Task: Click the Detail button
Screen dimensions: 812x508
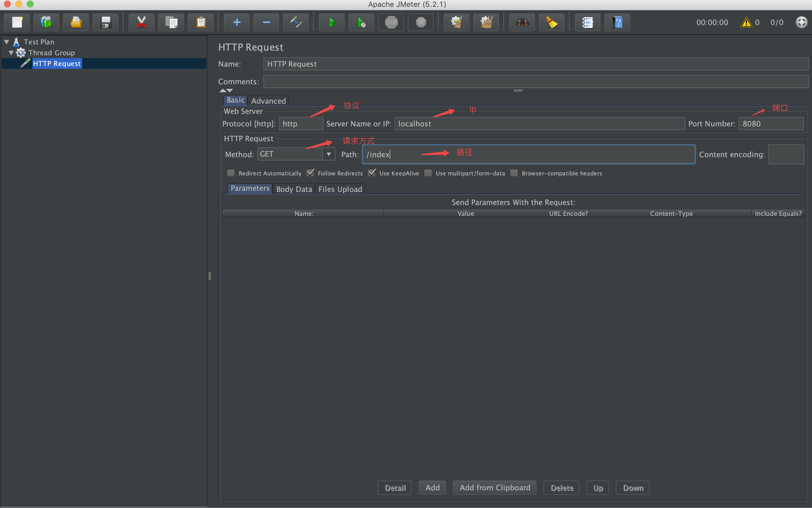Action: click(x=395, y=487)
